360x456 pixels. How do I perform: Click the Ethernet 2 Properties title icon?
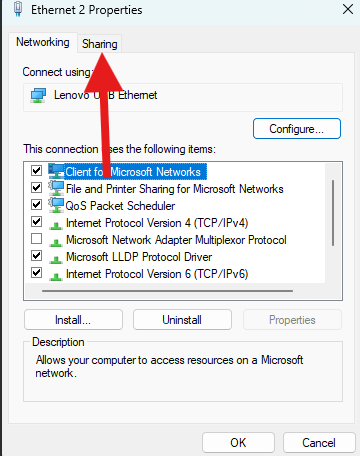click(18, 9)
